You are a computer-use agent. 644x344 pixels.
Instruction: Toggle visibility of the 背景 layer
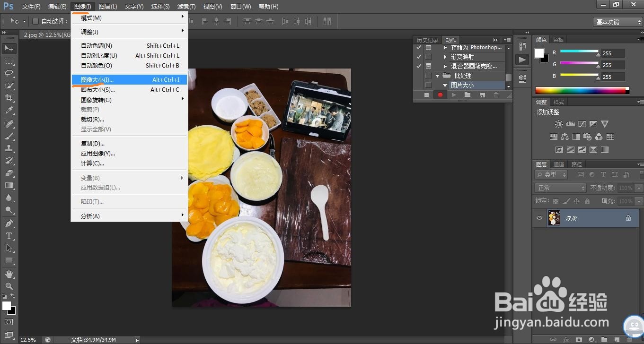coord(539,218)
